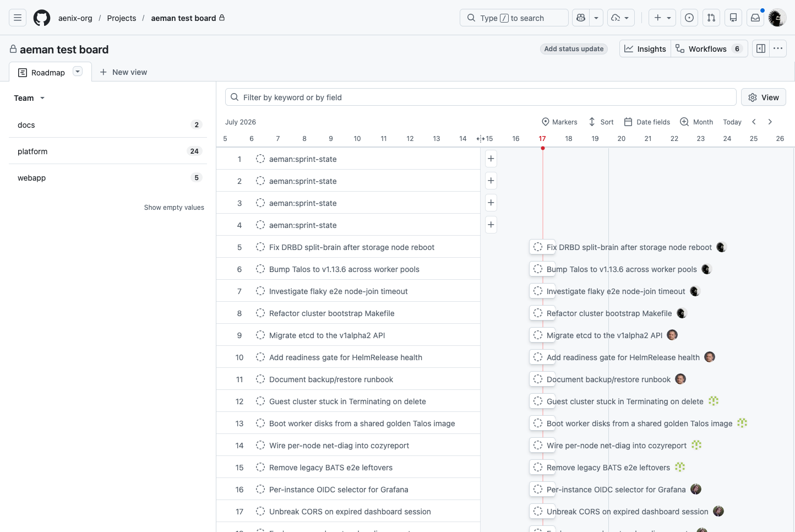Open the Month zoom level menu
The width and height of the screenshot is (795, 532).
pyautogui.click(x=696, y=122)
